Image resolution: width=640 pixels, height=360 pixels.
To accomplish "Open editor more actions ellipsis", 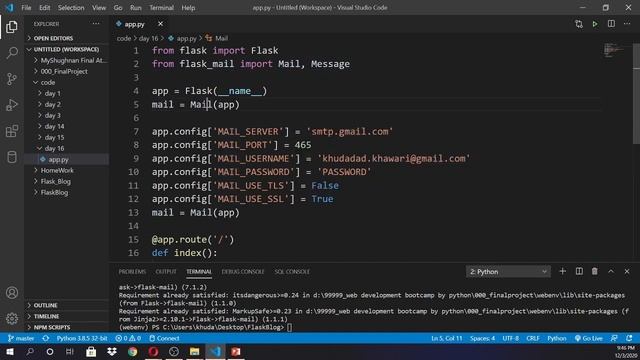I will (x=627, y=24).
